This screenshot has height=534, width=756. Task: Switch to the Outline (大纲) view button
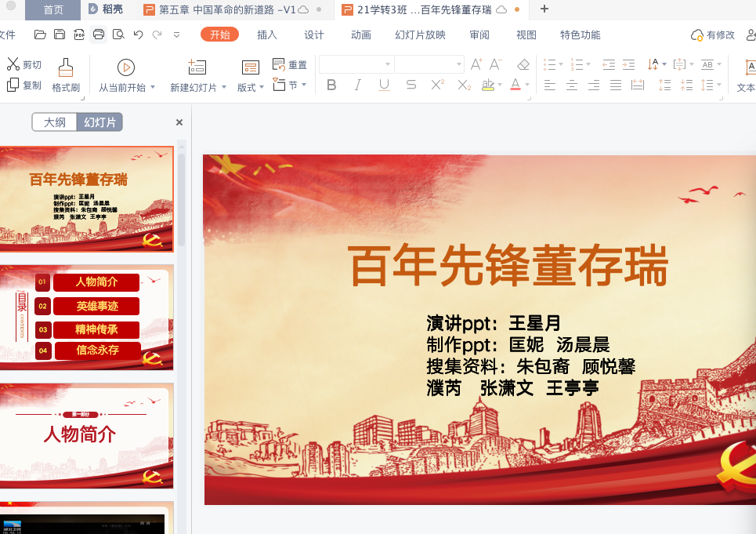55,122
